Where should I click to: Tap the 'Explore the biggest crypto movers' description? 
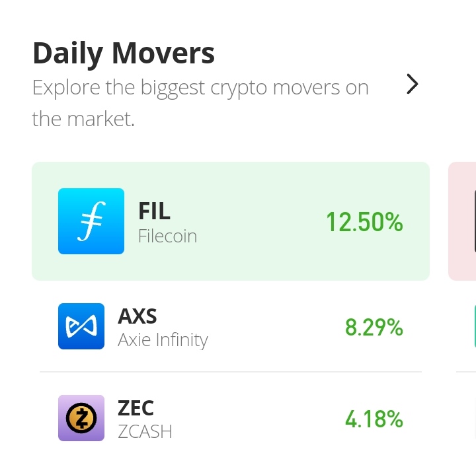point(200,103)
